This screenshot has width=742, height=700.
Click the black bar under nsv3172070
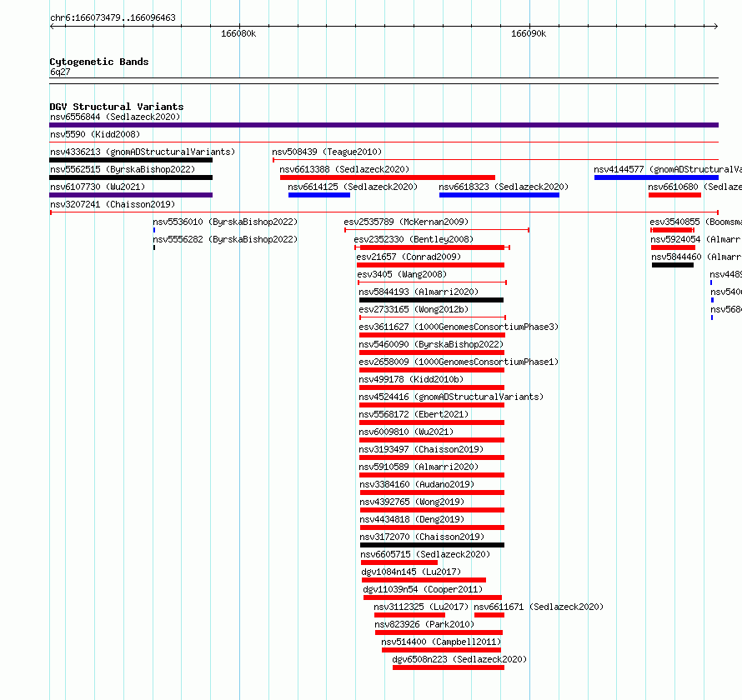(432, 545)
